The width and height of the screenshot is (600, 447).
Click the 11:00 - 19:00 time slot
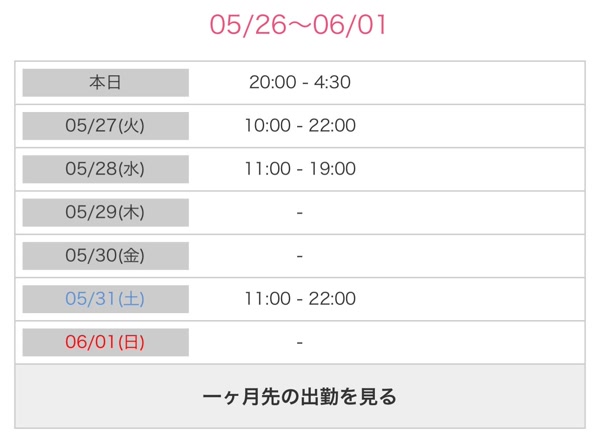[300, 169]
